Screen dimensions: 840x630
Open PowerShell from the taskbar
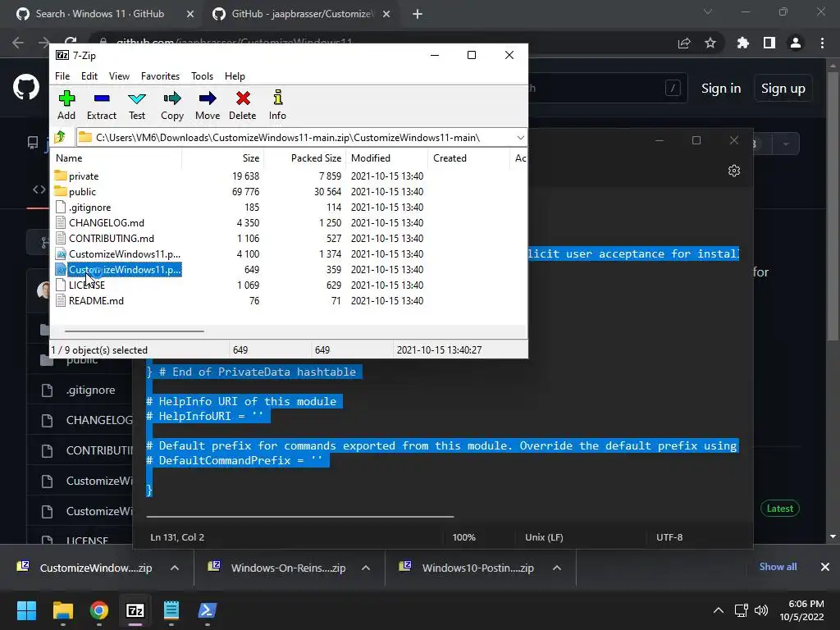(208, 610)
